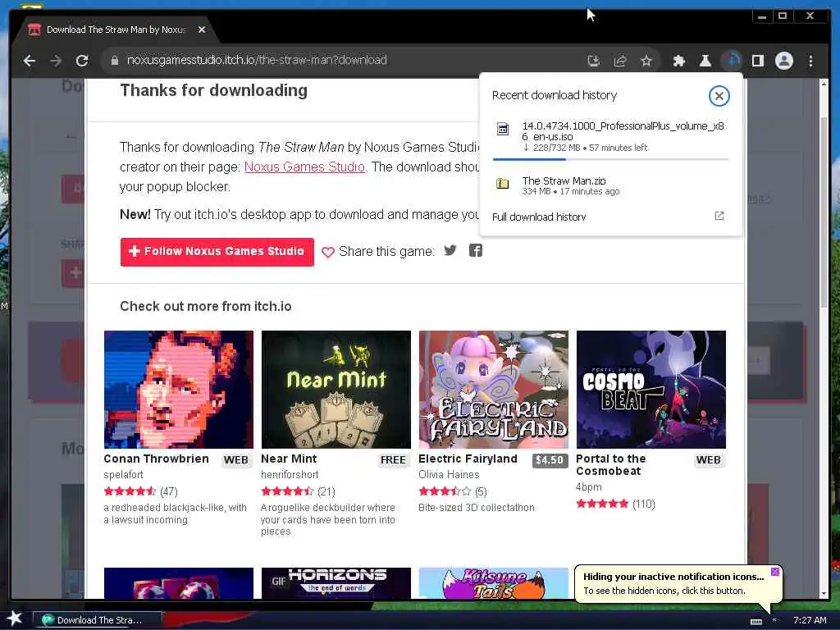Close the Recent download history popup
This screenshot has width=840, height=630.
(719, 96)
